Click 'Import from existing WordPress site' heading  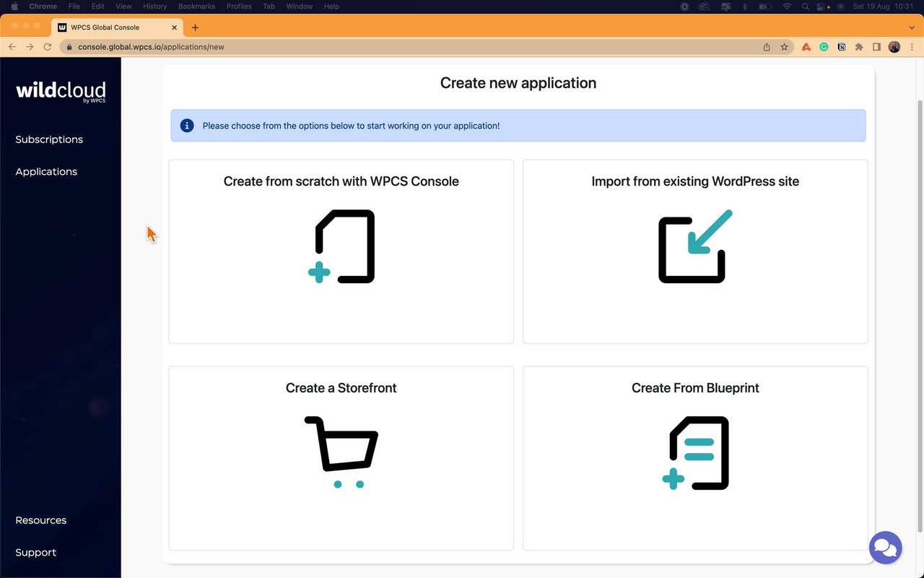pyautogui.click(x=695, y=181)
